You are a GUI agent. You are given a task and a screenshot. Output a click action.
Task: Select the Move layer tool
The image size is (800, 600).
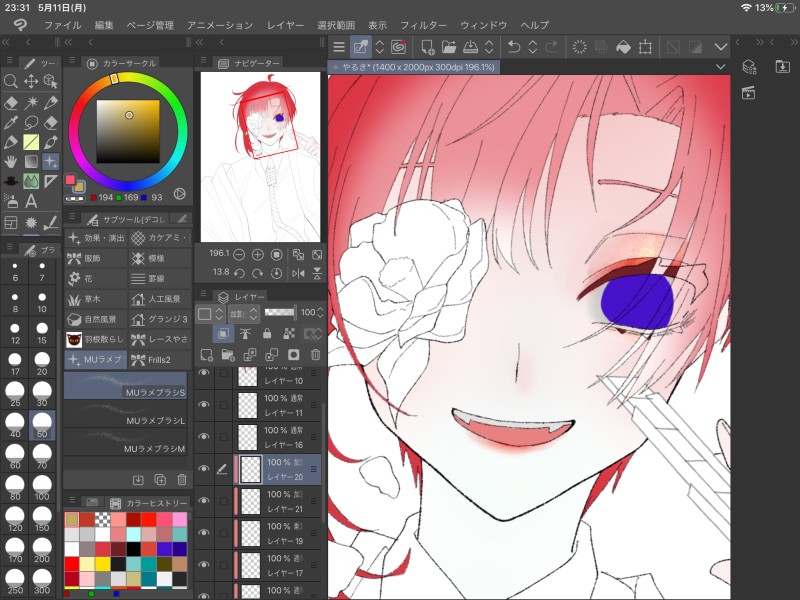click(31, 81)
